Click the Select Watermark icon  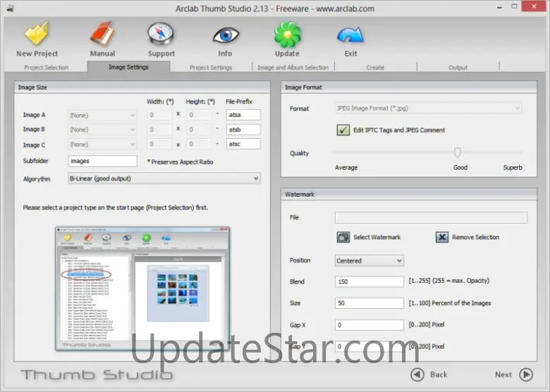click(x=343, y=237)
